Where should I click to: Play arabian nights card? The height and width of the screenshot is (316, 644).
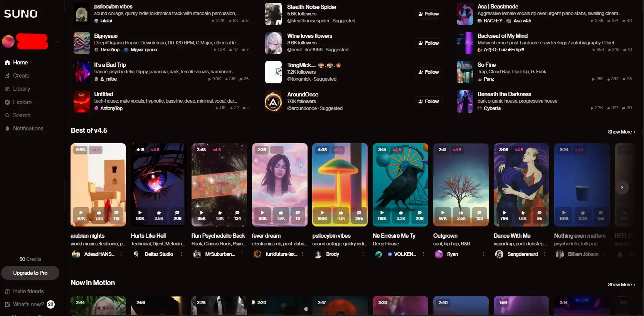tap(81, 215)
